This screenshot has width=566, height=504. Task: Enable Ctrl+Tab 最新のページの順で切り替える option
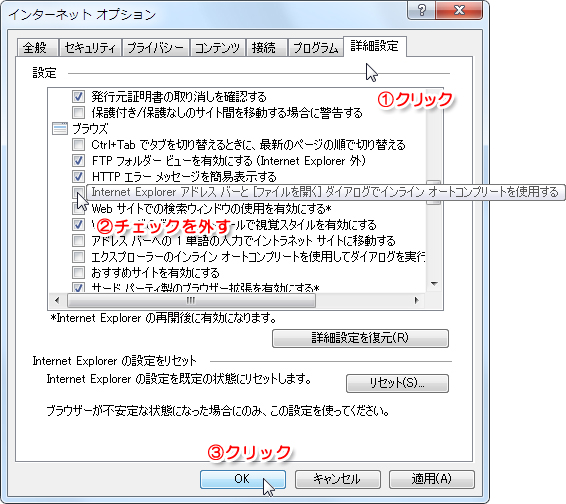pos(78,145)
